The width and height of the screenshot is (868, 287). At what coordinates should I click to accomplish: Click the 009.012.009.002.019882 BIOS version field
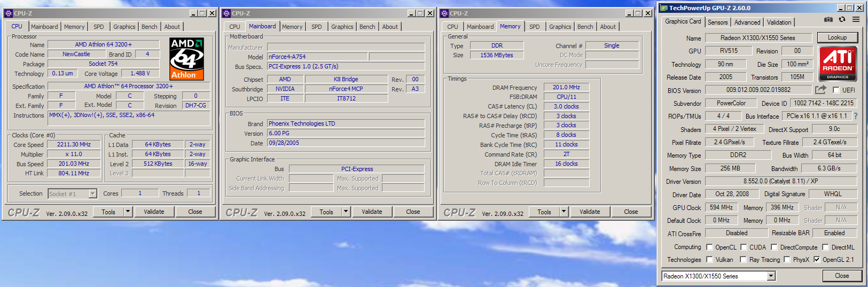tap(758, 90)
